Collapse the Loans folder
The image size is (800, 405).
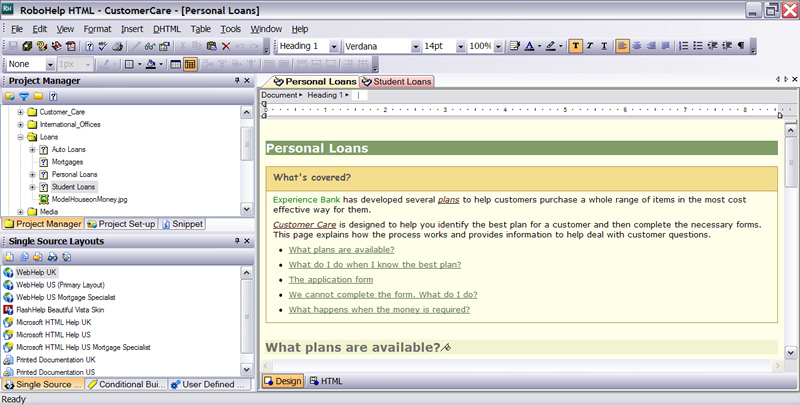[20, 137]
